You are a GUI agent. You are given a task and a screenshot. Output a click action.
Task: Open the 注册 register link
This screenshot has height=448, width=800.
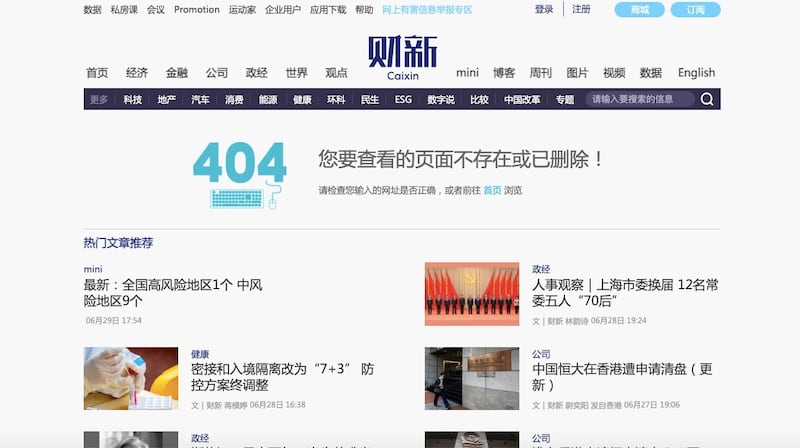tap(581, 9)
